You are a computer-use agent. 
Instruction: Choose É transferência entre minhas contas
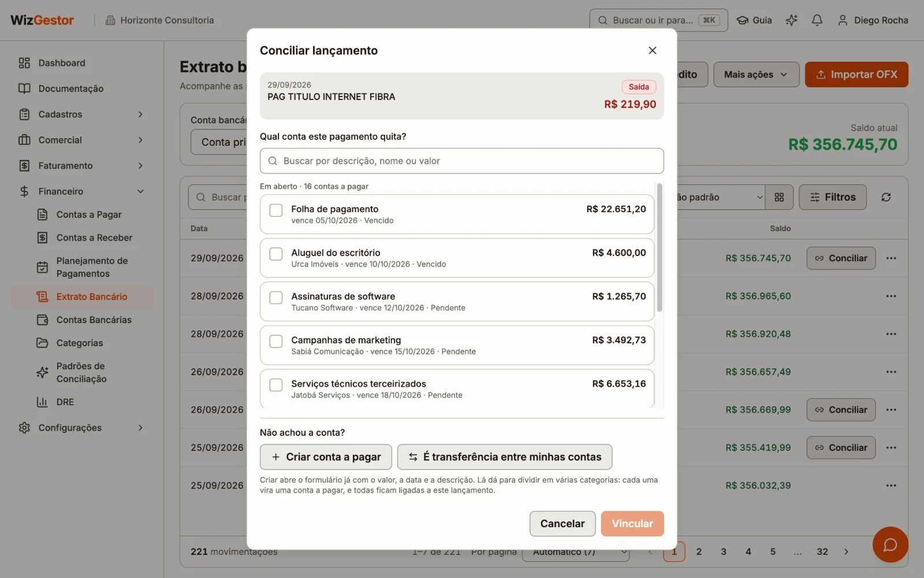coord(505,457)
